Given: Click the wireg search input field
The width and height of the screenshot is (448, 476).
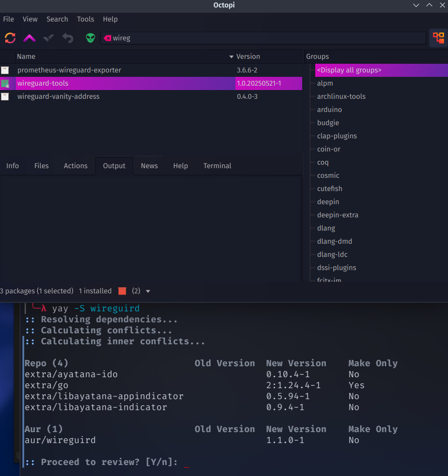Looking at the screenshot, I should (x=263, y=38).
